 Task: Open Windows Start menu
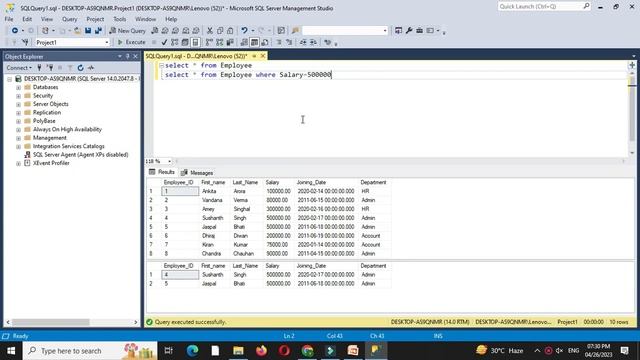(11, 351)
